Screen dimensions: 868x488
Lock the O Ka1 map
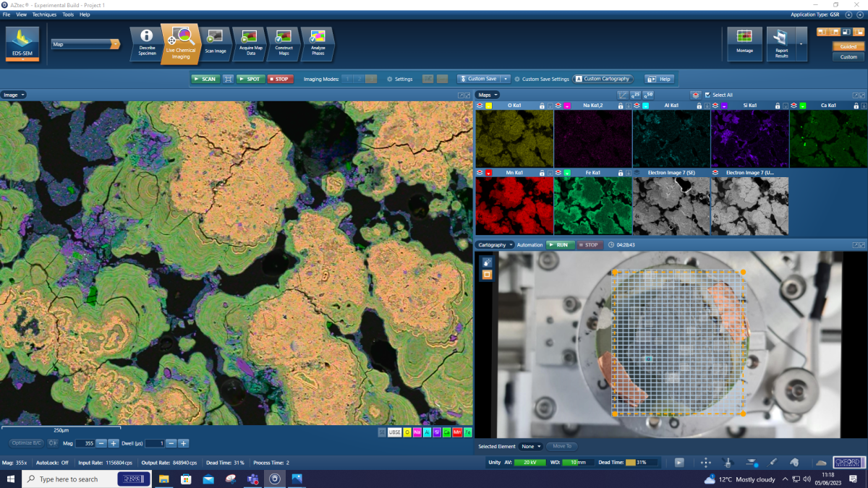542,105
